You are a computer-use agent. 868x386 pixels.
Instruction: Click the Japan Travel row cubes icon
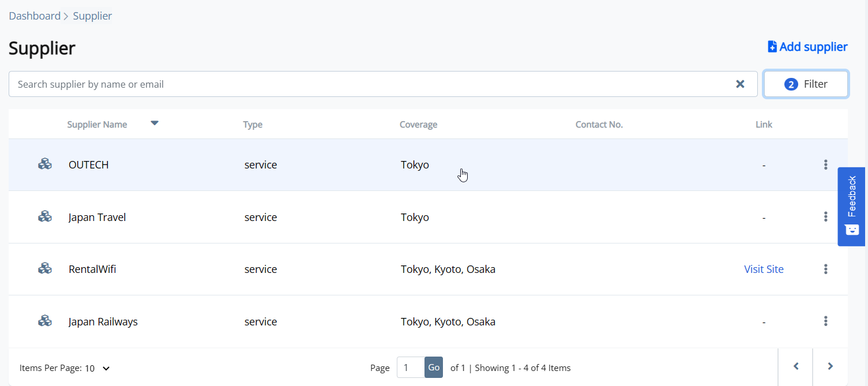tap(45, 216)
